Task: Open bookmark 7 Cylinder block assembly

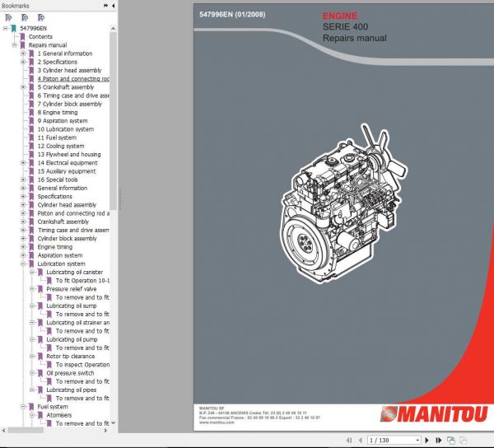Action: 70,104
